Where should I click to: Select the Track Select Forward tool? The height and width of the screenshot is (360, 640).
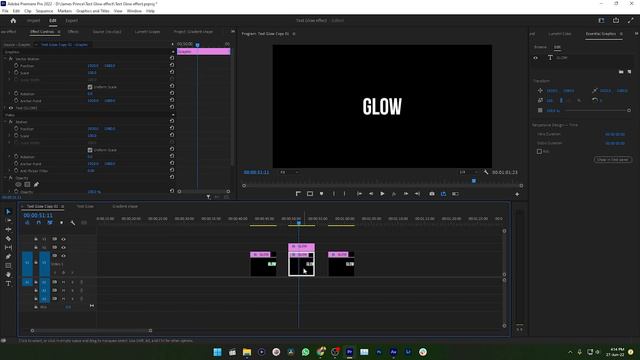(x=8, y=220)
